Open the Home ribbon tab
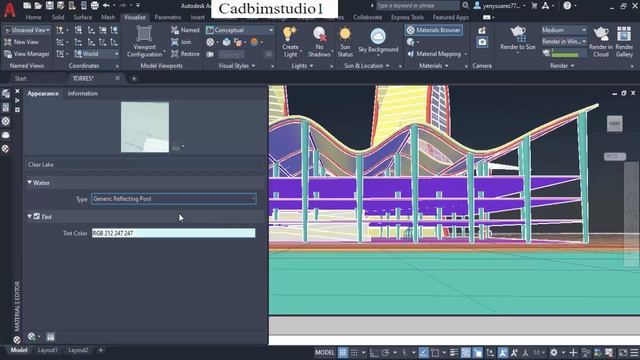The width and height of the screenshot is (640, 360). tap(33, 17)
